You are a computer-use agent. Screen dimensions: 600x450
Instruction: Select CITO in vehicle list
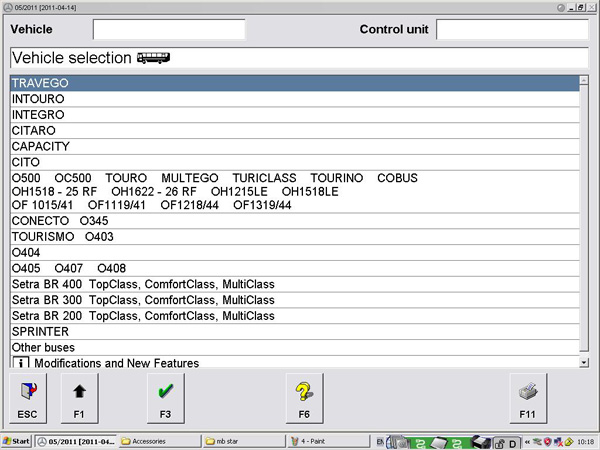point(295,162)
